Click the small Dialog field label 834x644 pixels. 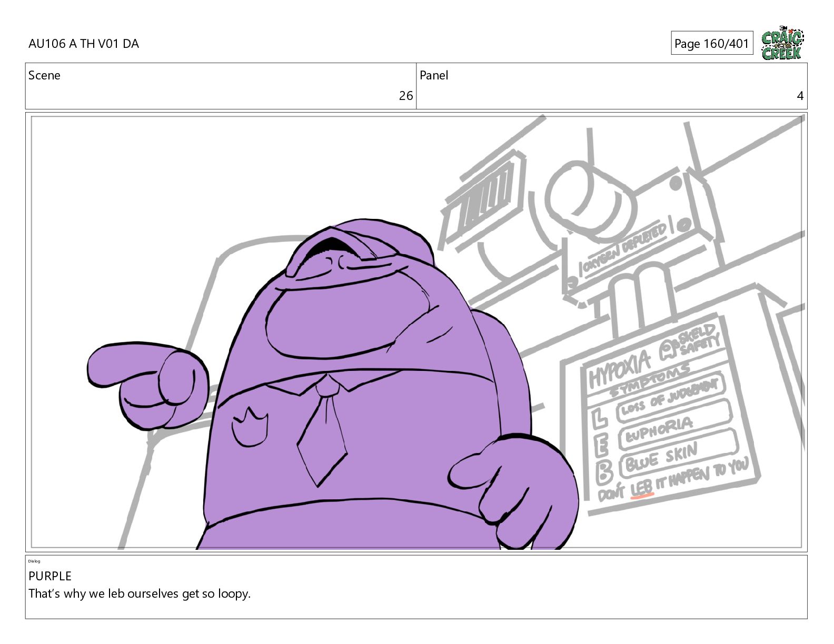pyautogui.click(x=34, y=561)
